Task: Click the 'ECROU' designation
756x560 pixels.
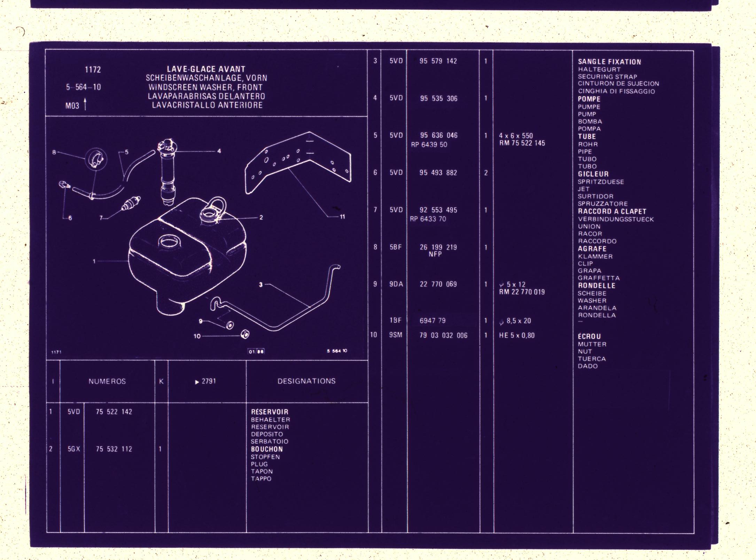Action: [x=589, y=336]
